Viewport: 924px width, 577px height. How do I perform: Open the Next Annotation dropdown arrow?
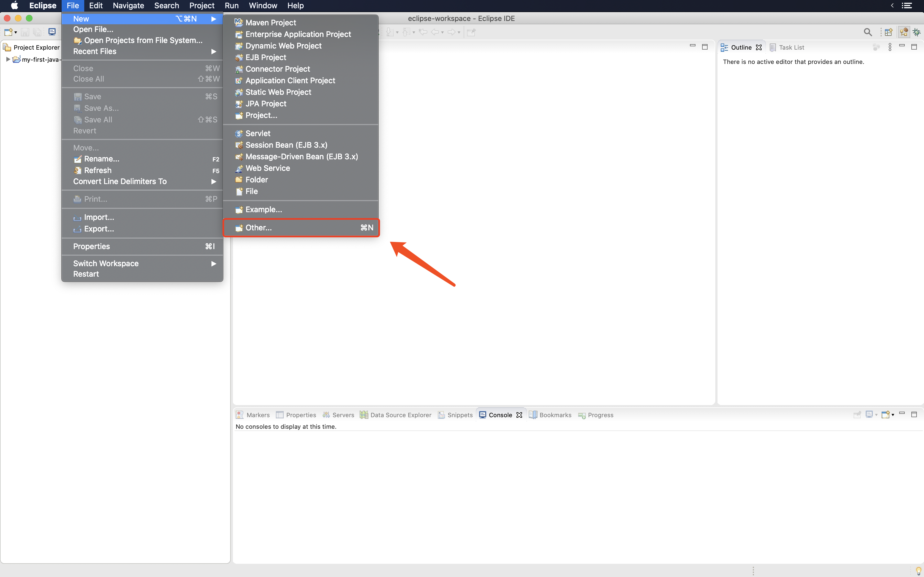397,33
